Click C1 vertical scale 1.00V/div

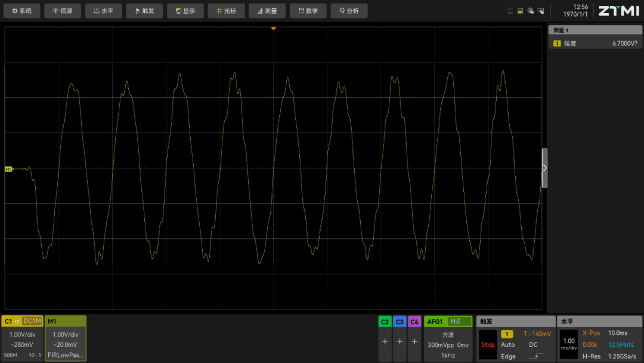[x=22, y=334]
